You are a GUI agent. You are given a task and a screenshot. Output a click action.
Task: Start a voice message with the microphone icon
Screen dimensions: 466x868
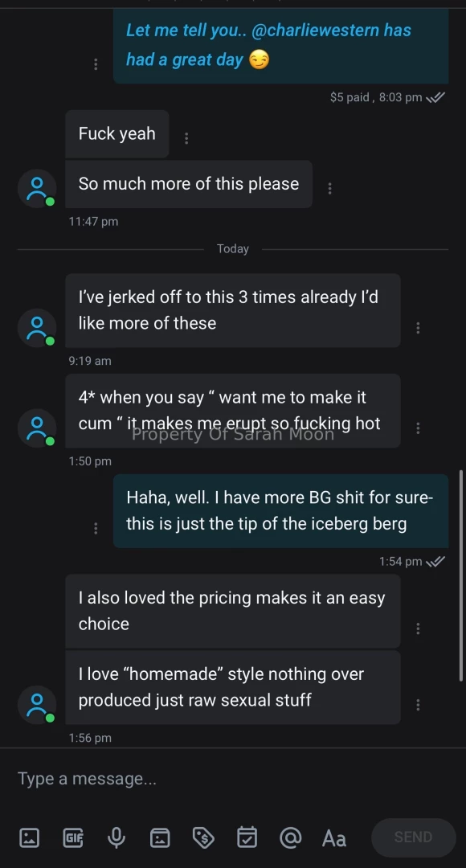point(117,837)
